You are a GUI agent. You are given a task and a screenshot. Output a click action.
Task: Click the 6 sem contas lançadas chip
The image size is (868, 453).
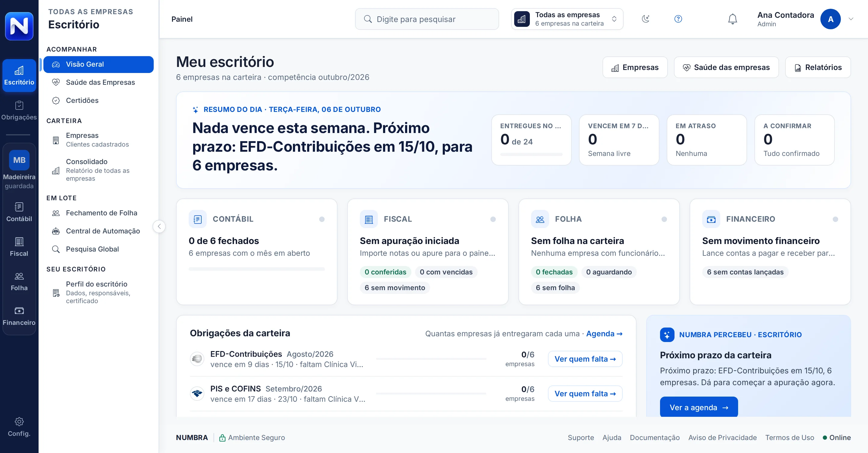pos(745,272)
